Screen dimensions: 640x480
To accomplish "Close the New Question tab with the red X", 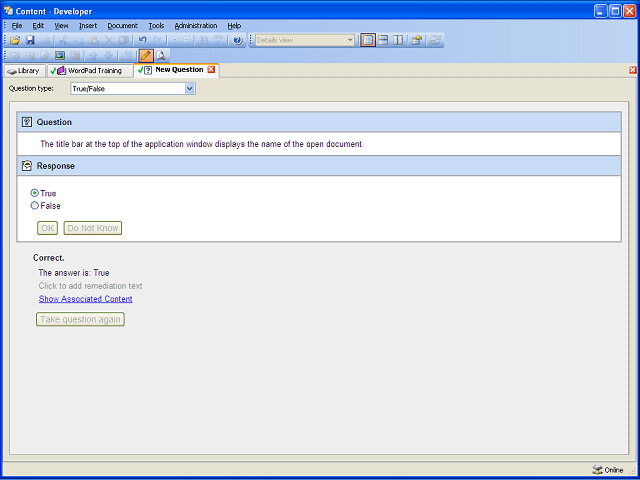I will tap(211, 70).
